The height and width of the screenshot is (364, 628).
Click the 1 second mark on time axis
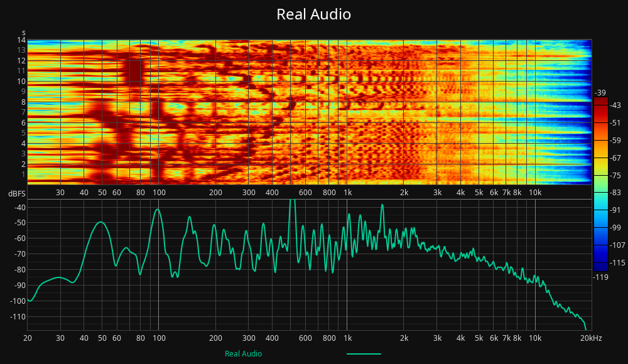(23, 174)
